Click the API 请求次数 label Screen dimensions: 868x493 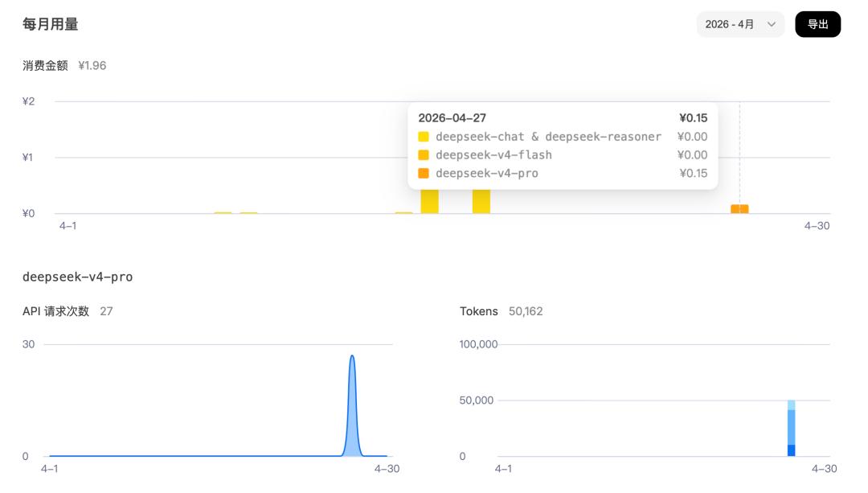56,311
